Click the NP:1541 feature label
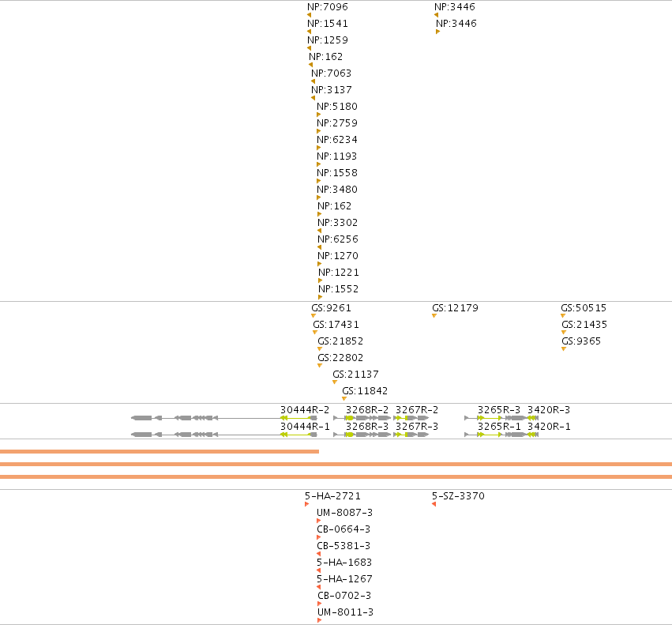672x625 pixels. point(328,24)
